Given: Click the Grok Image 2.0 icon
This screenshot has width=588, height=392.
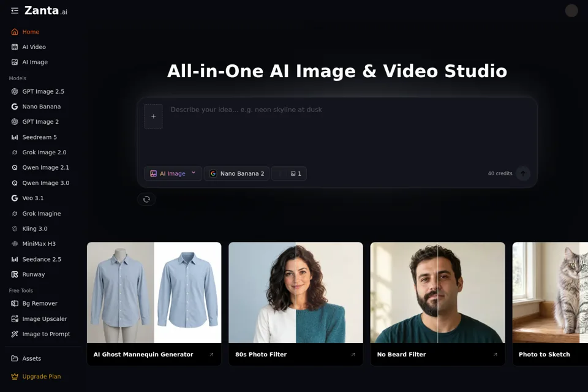Looking at the screenshot, I should pos(15,153).
